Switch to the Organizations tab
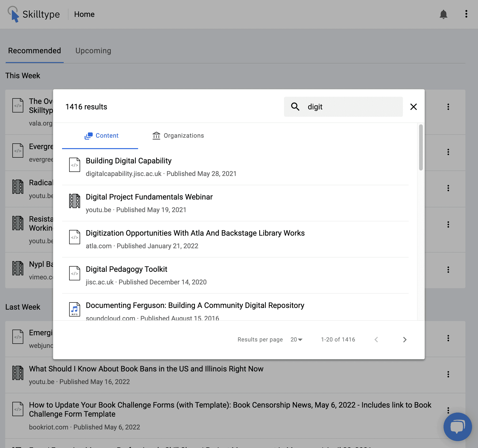Image resolution: width=478 pixels, height=448 pixels. click(x=178, y=136)
